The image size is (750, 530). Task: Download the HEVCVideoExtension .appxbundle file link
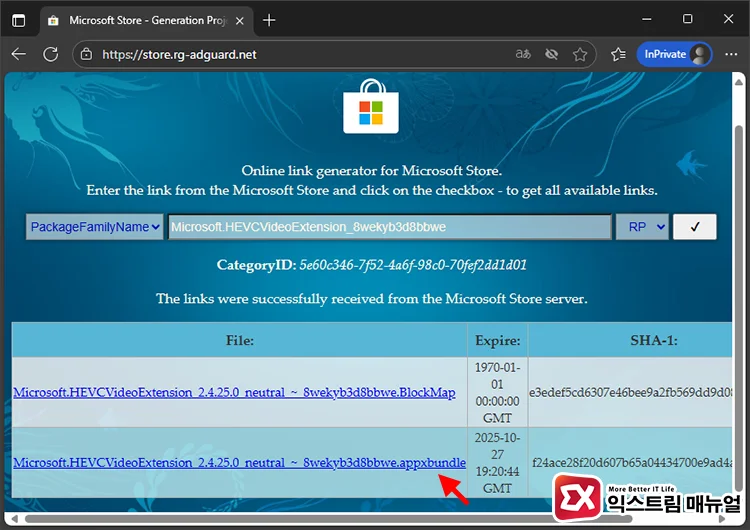(x=239, y=462)
